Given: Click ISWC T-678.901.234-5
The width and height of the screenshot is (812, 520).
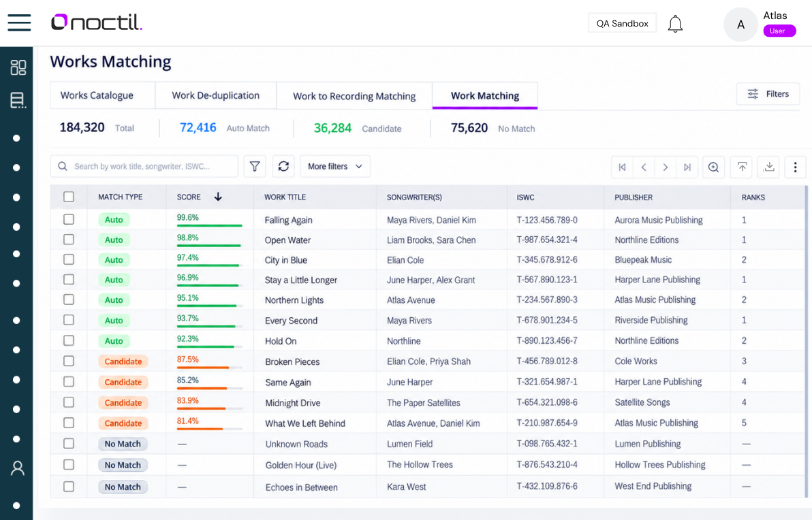Looking at the screenshot, I should click(x=547, y=321).
